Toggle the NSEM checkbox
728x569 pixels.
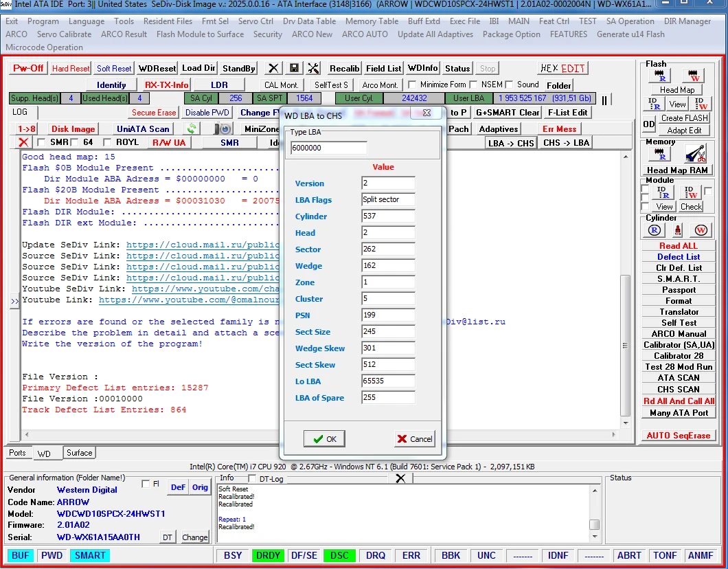coord(473,85)
